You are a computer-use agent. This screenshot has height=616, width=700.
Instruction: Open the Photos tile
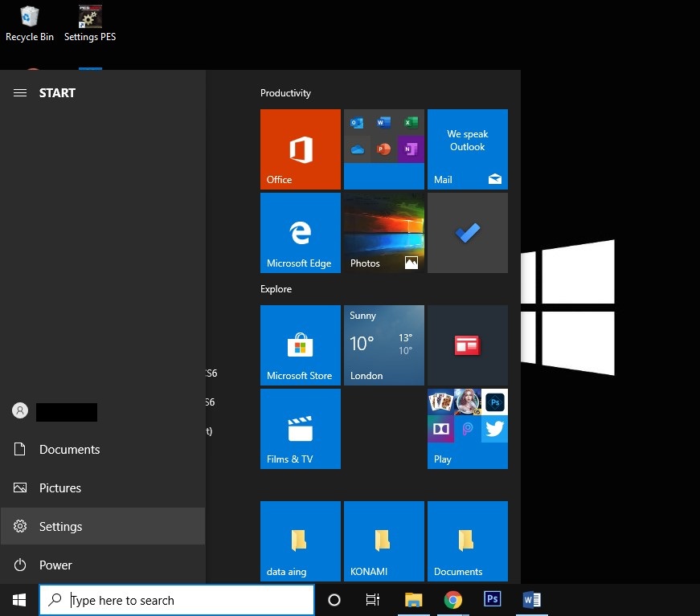(384, 233)
